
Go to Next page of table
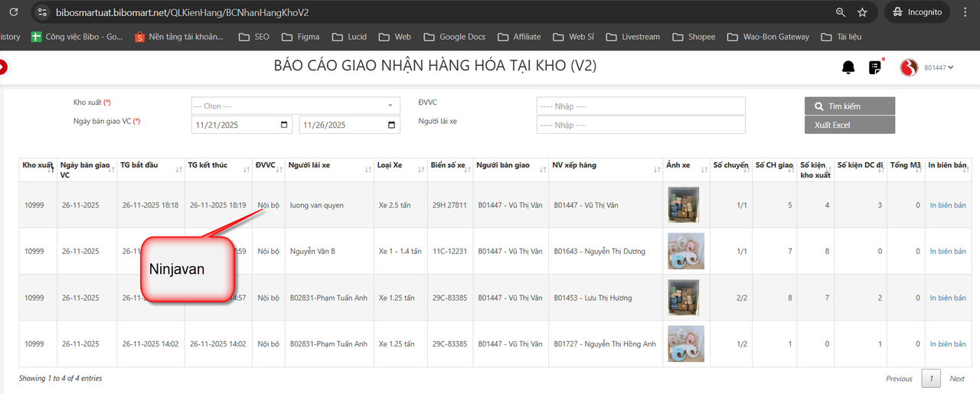(957, 379)
